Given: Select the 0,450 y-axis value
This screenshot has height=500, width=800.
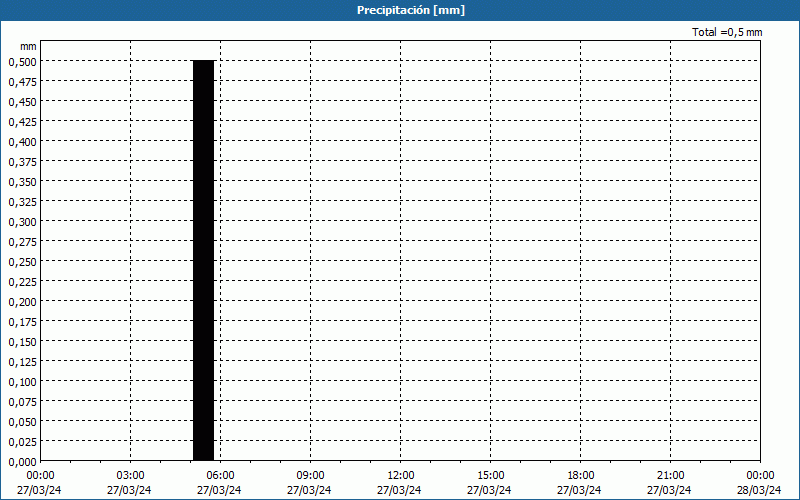Looking at the screenshot, I should tap(23, 102).
